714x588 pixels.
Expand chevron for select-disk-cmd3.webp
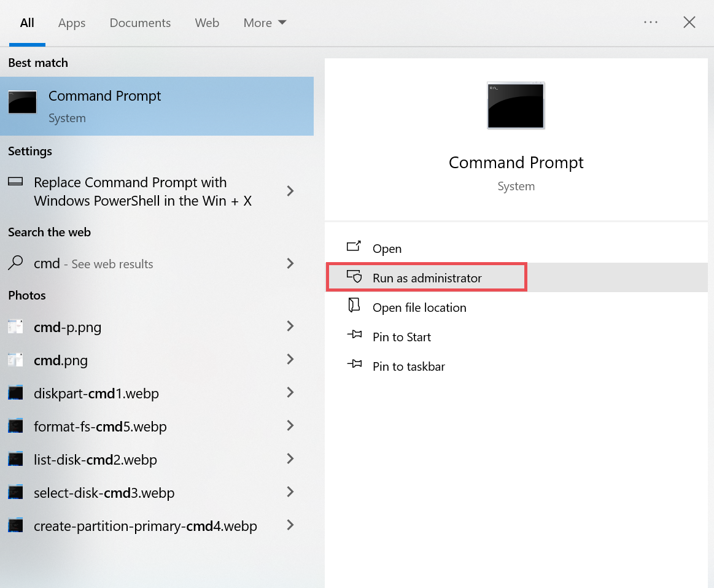290,492
